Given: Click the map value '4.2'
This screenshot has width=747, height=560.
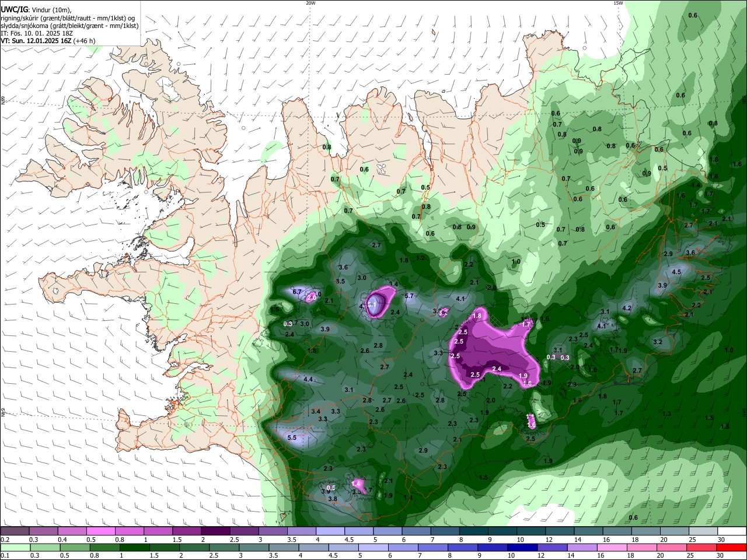Looking at the screenshot, I should (627, 307).
